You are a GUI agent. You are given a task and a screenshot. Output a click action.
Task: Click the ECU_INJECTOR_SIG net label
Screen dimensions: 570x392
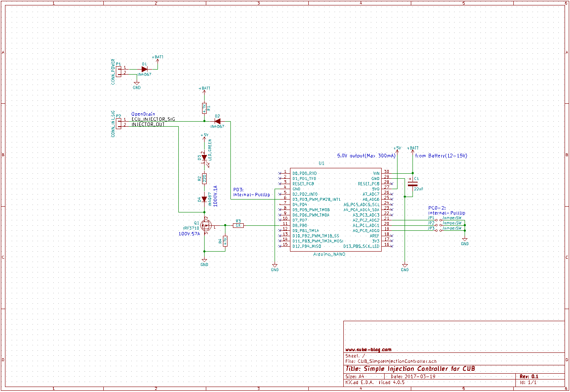153,119
